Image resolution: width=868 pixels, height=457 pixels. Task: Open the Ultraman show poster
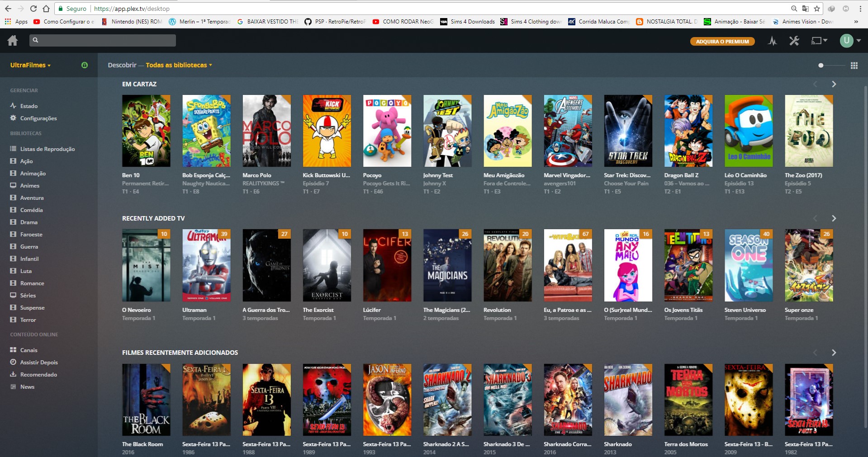206,265
